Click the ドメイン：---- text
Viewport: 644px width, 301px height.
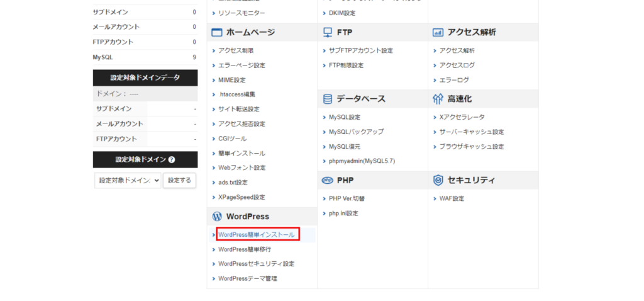tap(117, 94)
